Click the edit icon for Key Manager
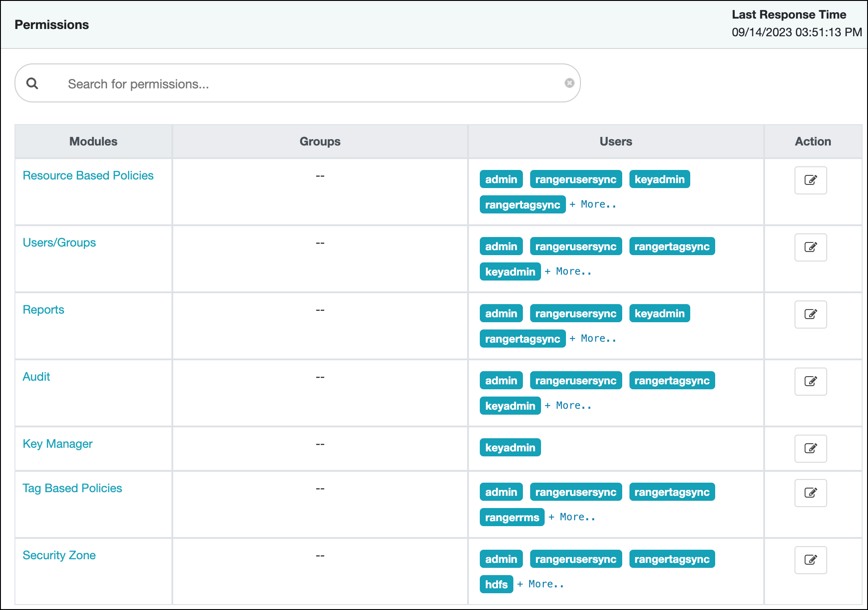The image size is (868, 610). tap(810, 448)
